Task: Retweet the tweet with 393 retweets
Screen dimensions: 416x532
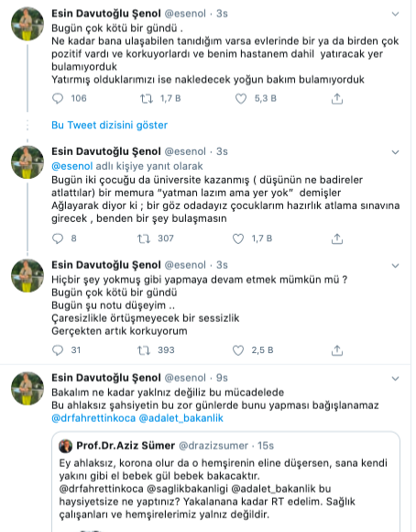Action: (144, 350)
